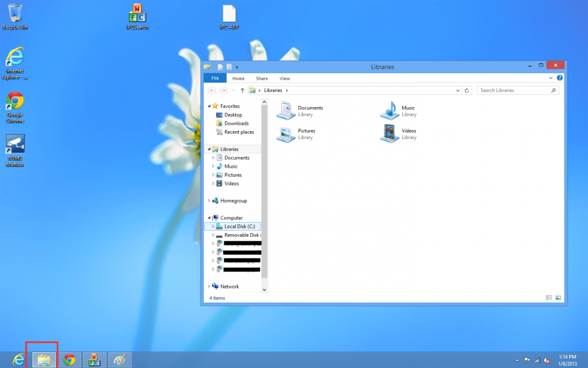Switch to details view in status bar
The height and width of the screenshot is (368, 588).
[549, 297]
